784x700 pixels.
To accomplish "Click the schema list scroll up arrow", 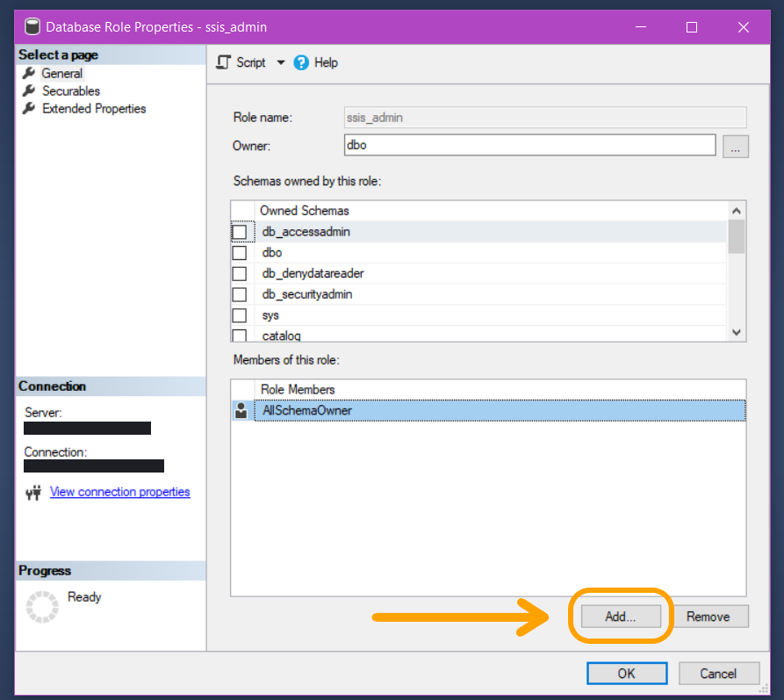I will coord(736,211).
